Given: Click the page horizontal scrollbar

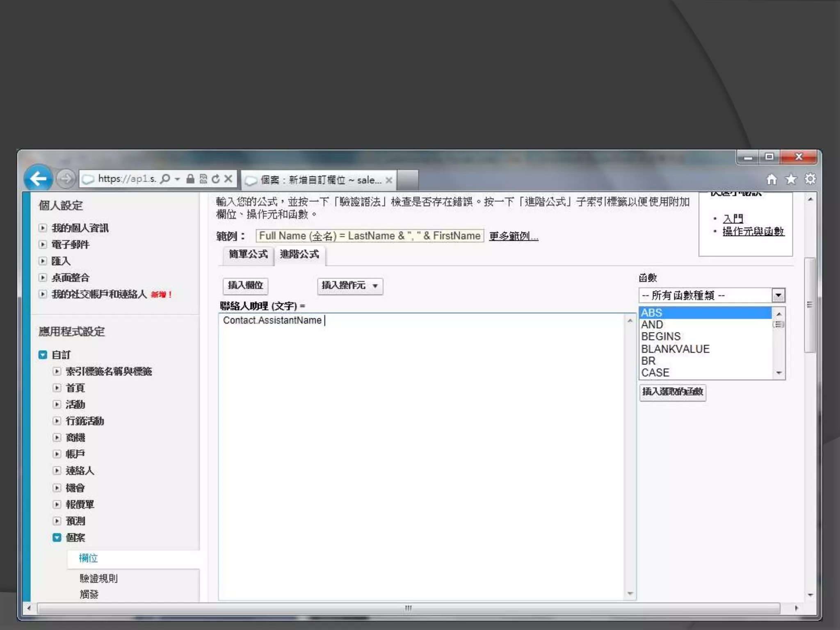Looking at the screenshot, I should click(408, 608).
